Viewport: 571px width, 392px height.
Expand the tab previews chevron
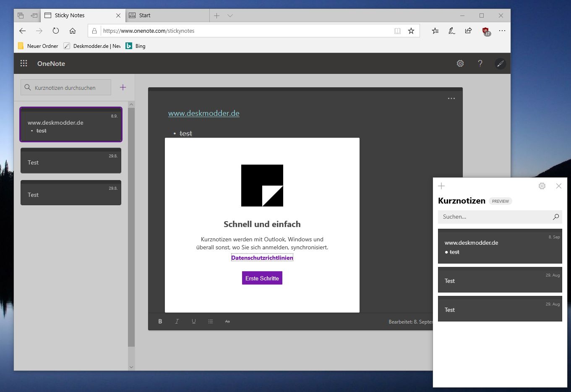(x=230, y=16)
